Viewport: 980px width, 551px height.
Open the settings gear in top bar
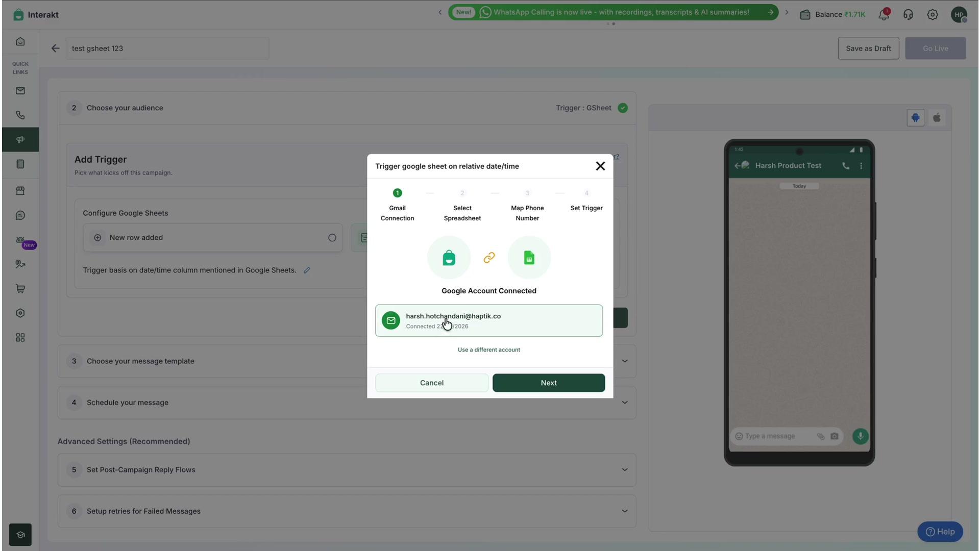pyautogui.click(x=933, y=15)
